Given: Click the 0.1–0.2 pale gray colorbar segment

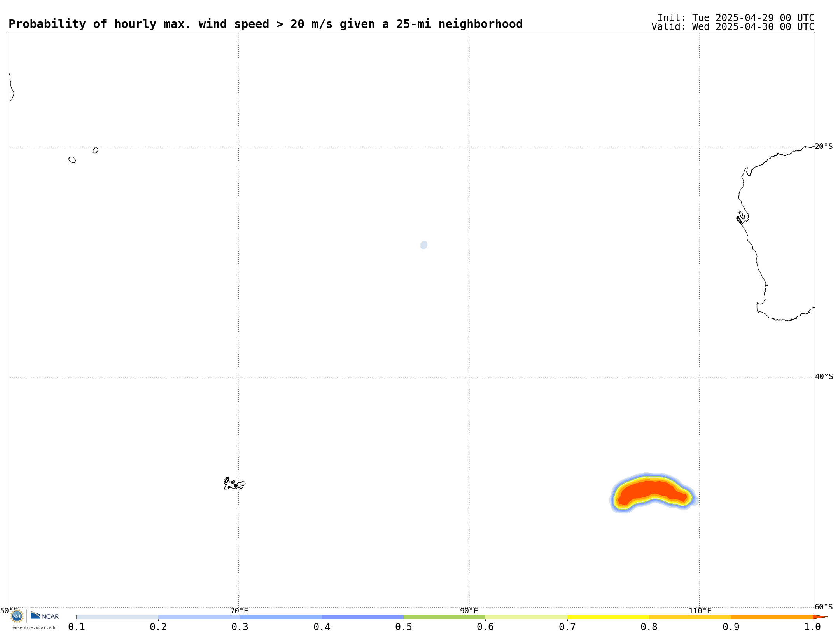Looking at the screenshot, I should (117, 617).
